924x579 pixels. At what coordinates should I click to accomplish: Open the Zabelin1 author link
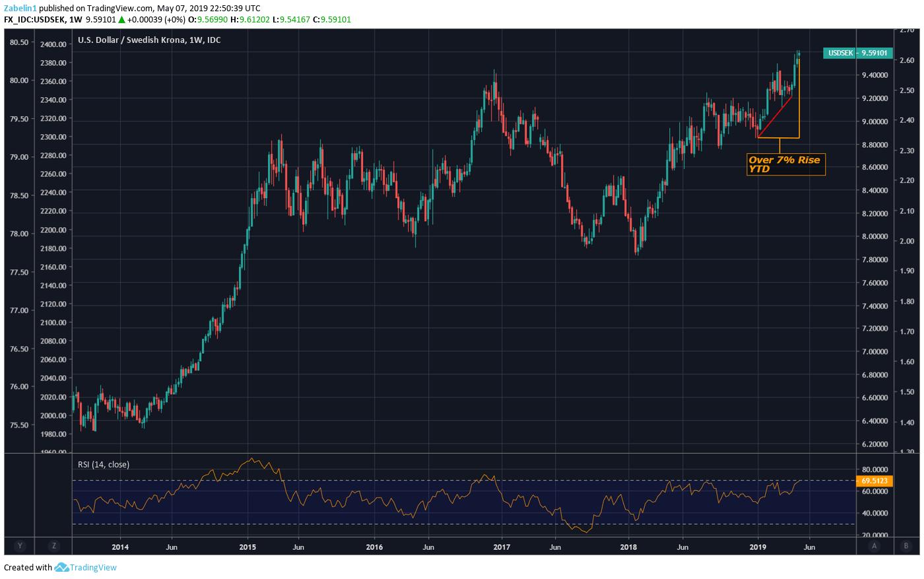coord(20,9)
